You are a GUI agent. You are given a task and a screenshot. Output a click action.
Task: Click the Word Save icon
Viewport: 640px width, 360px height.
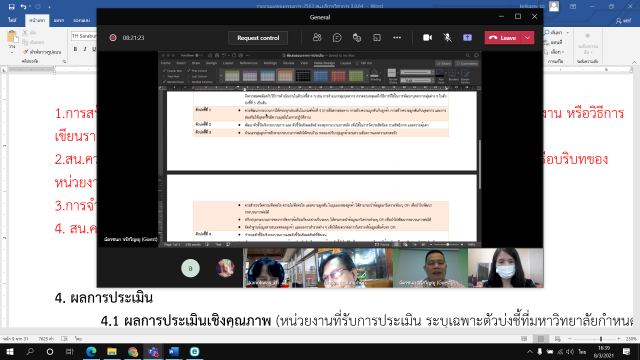11,7
